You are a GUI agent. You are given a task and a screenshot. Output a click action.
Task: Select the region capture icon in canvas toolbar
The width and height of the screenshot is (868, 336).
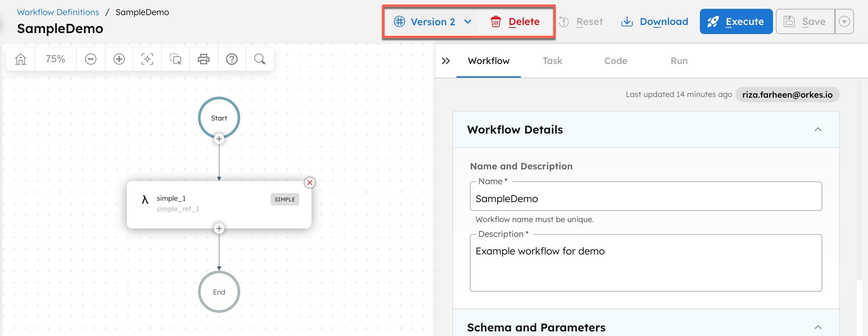click(175, 59)
